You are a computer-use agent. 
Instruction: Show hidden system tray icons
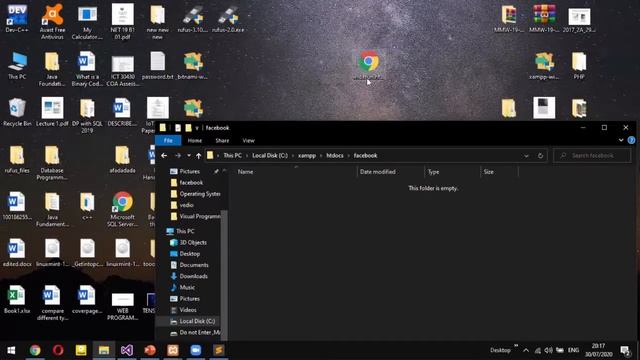click(x=526, y=350)
